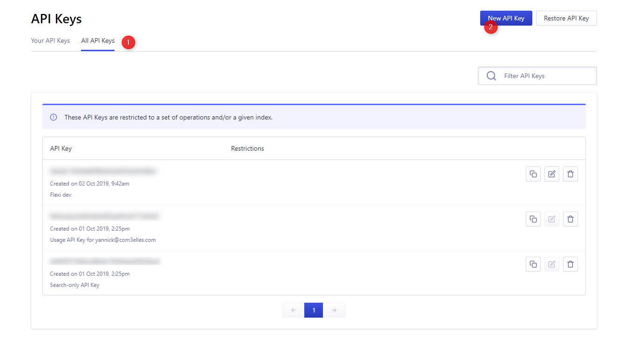Click 'Usage API Key for yannick@com3elles.com' text
The width and height of the screenshot is (644, 339).
click(103, 240)
